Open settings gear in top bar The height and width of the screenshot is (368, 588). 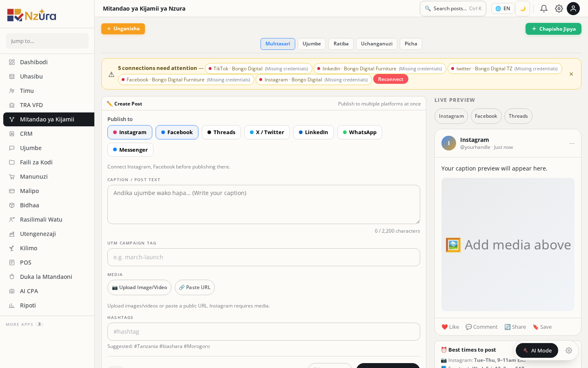(x=559, y=9)
